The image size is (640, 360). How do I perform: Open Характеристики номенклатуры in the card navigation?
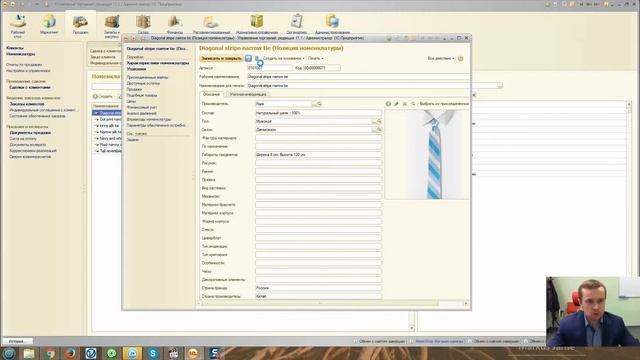pos(158,63)
